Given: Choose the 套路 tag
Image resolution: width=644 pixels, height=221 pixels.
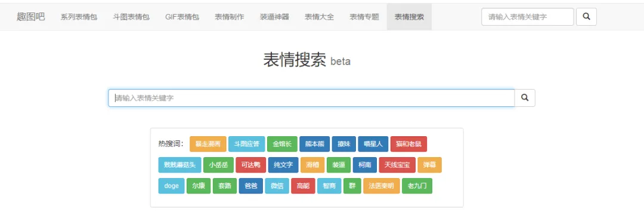Looking at the screenshot, I should coord(225,186).
